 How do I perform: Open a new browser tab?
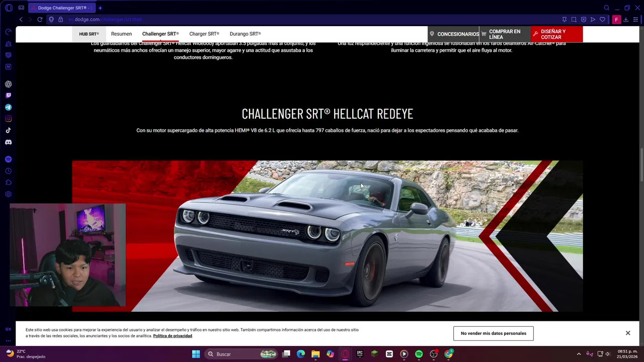[100, 8]
